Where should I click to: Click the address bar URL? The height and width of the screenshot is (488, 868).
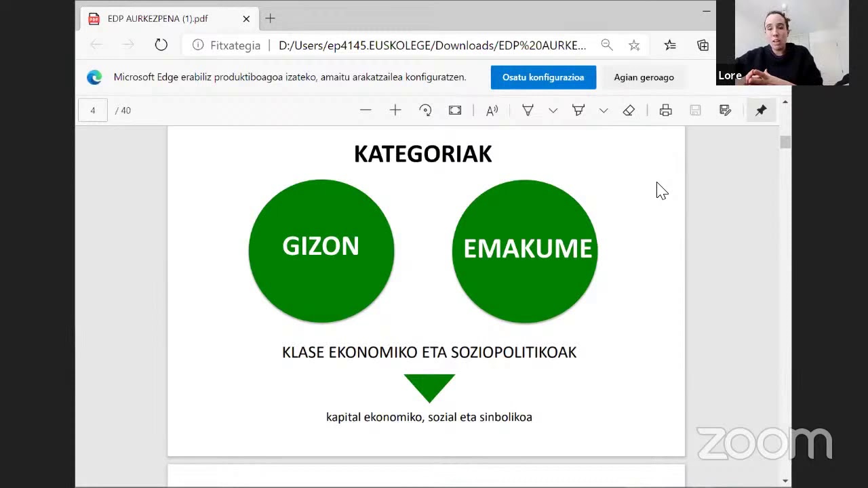pyautogui.click(x=432, y=45)
